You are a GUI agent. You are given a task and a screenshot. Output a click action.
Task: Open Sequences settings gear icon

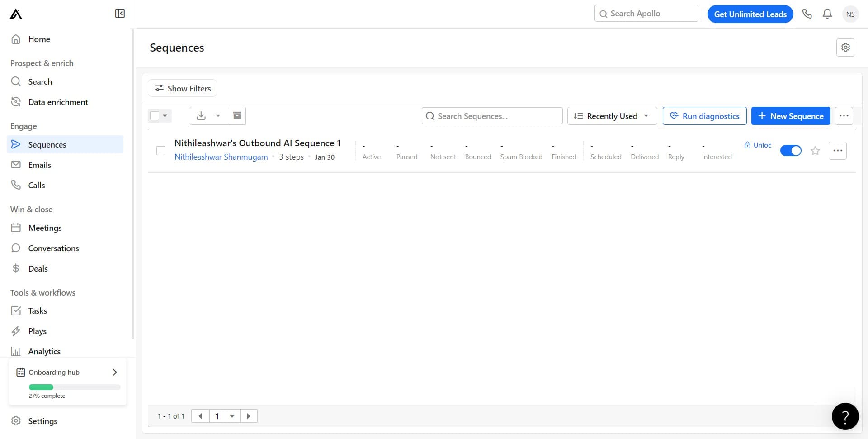[845, 48]
